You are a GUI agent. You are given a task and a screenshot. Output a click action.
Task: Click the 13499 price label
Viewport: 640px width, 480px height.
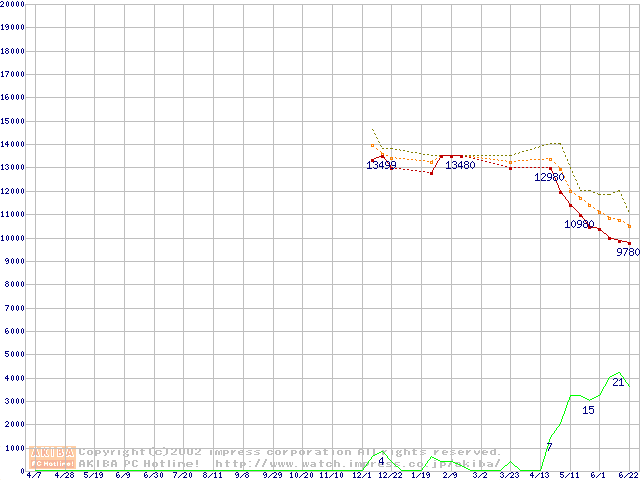(x=381, y=165)
